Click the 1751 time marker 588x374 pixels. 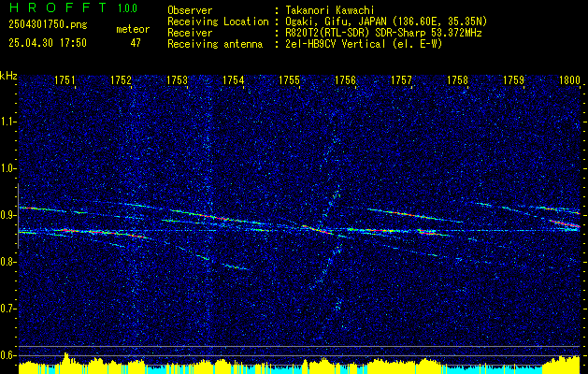65,80
